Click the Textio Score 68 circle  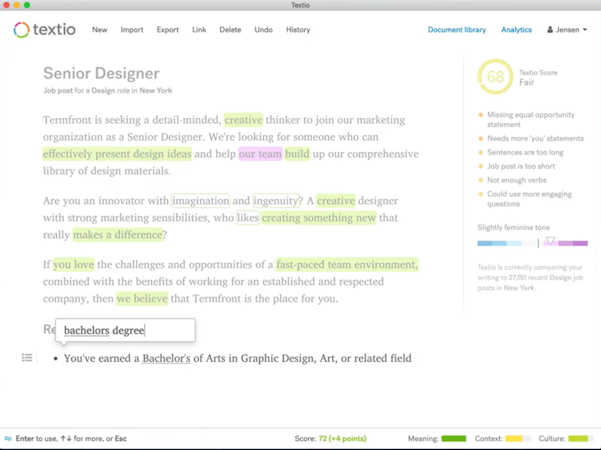click(495, 77)
